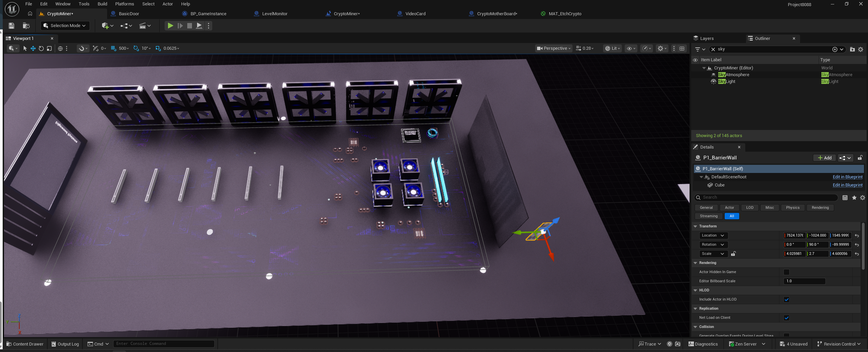The height and width of the screenshot is (352, 868).
Task: Open the Cinematics clapperboard dropdown
Action: 145,26
